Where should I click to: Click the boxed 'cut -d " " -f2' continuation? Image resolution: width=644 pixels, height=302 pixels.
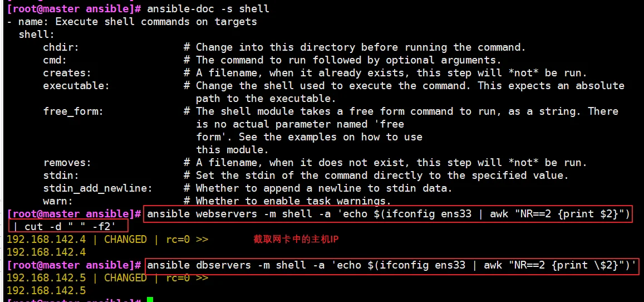click(x=68, y=226)
